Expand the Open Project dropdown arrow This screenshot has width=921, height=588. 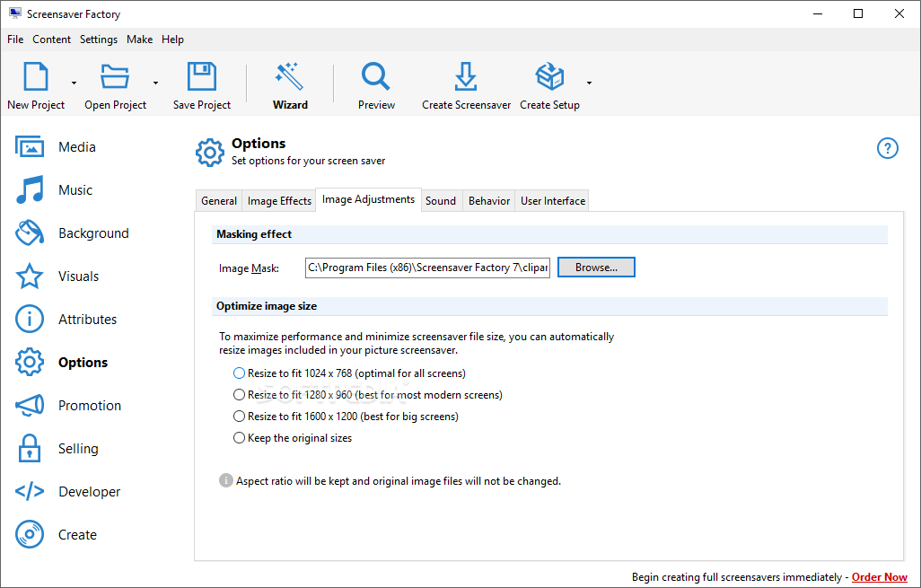coord(155,83)
